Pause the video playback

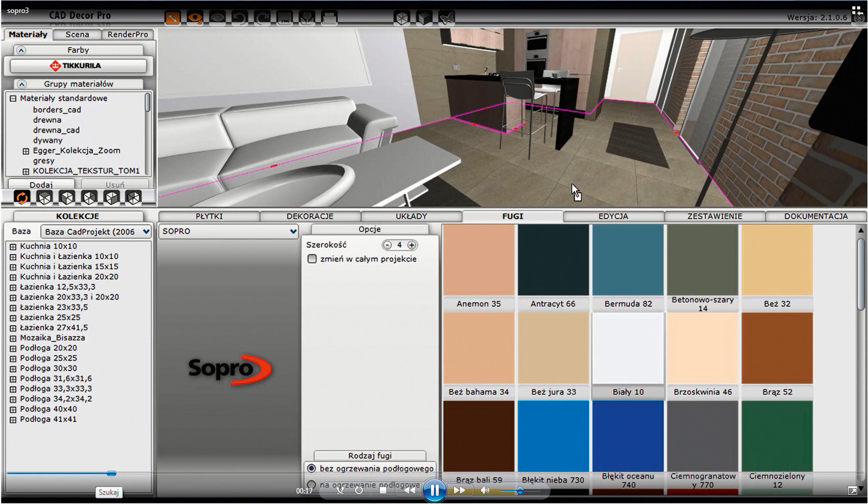[434, 490]
